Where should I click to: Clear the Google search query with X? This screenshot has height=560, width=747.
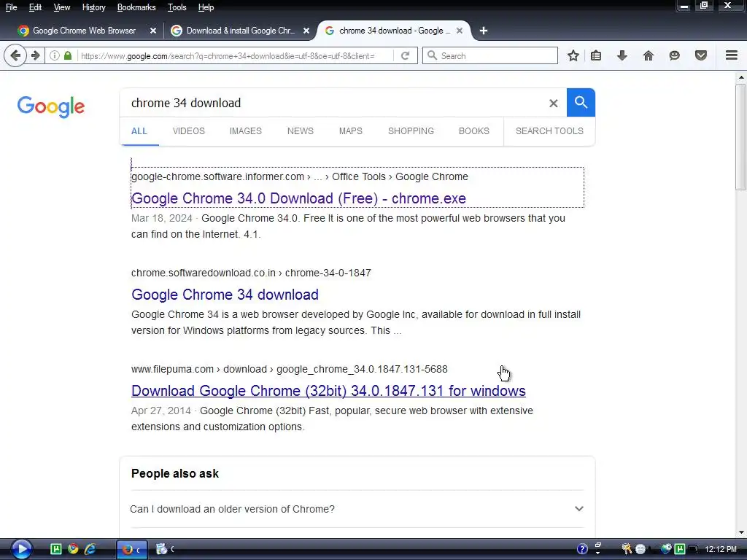pos(553,104)
